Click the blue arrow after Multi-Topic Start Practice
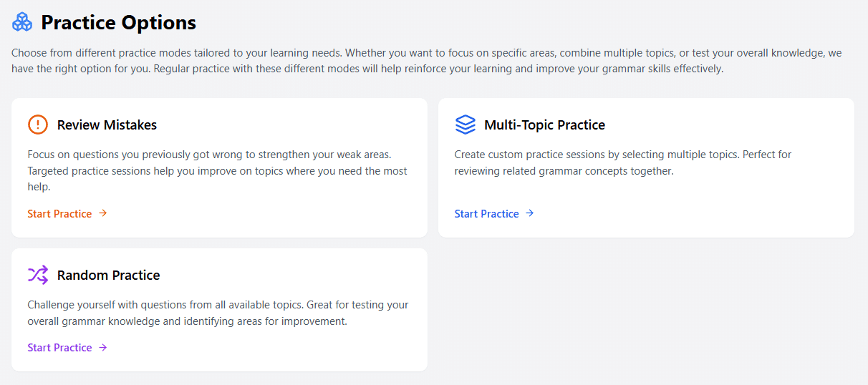Image resolution: width=868 pixels, height=385 pixels. [x=530, y=213]
